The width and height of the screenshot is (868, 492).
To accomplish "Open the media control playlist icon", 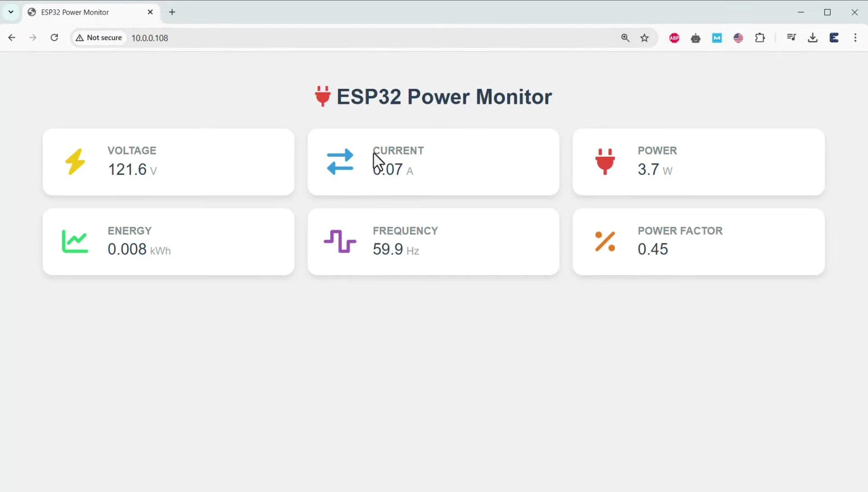I will [791, 38].
